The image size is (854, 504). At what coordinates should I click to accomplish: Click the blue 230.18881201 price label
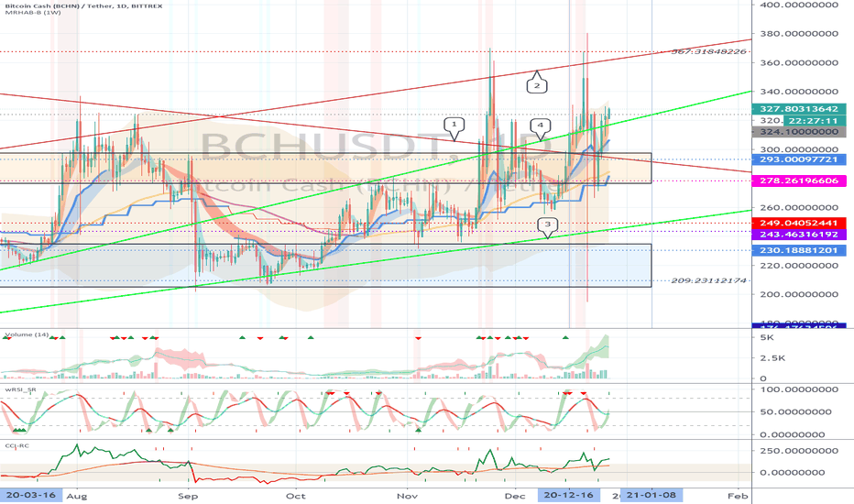pos(798,251)
